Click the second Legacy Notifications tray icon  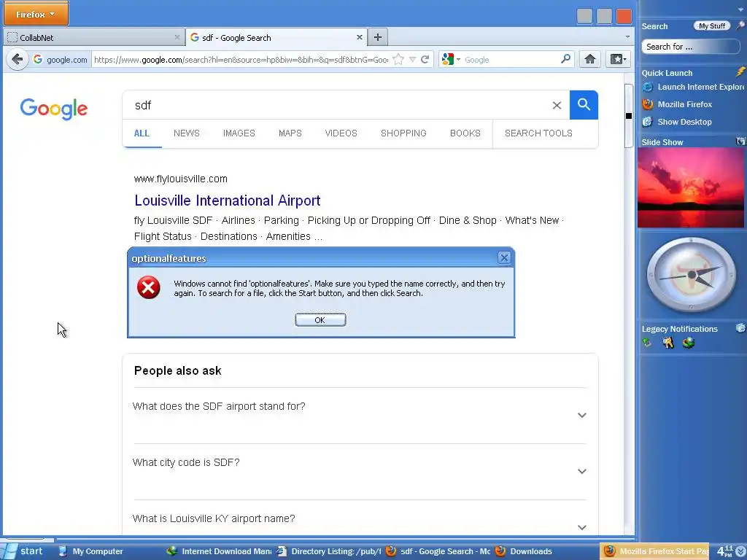(x=668, y=343)
